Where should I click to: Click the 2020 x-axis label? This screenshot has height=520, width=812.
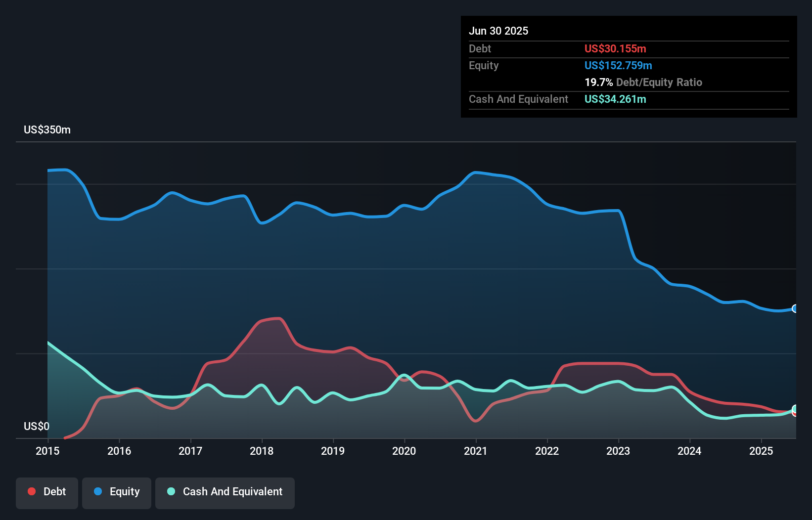tap(404, 451)
